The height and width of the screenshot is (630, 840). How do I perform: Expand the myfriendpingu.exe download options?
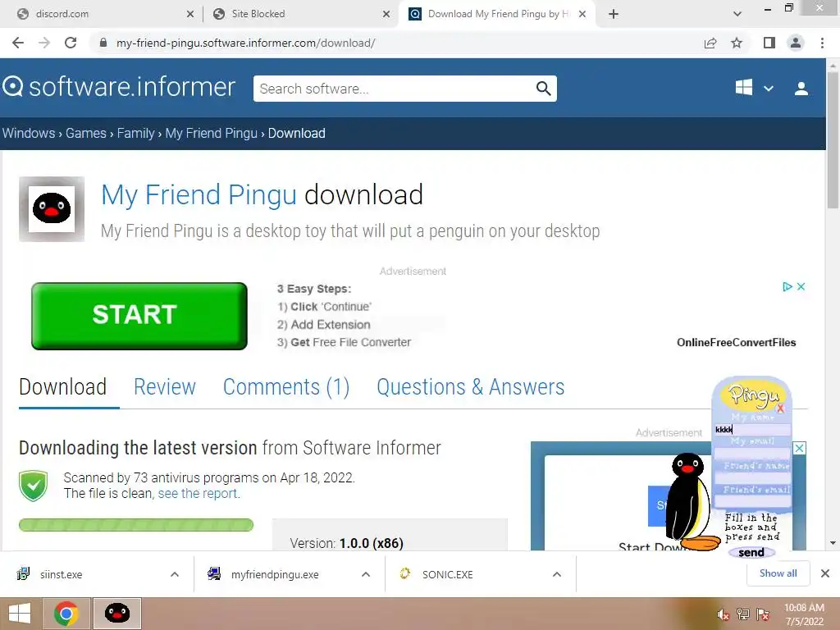coord(366,574)
